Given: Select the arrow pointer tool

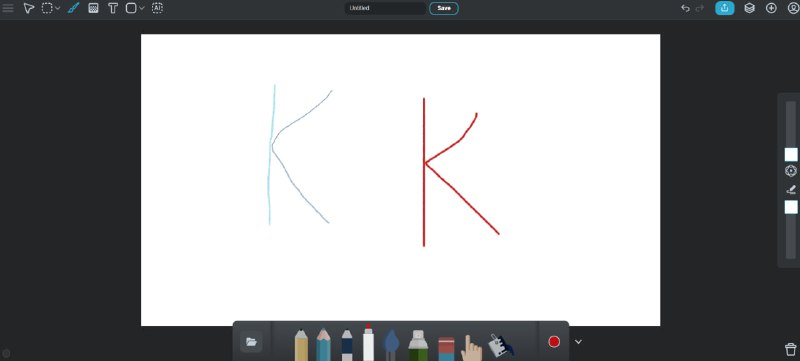Looking at the screenshot, I should [x=29, y=8].
